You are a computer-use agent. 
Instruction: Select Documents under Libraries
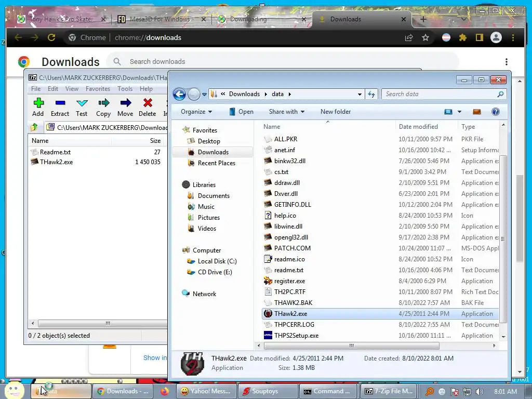point(214,196)
